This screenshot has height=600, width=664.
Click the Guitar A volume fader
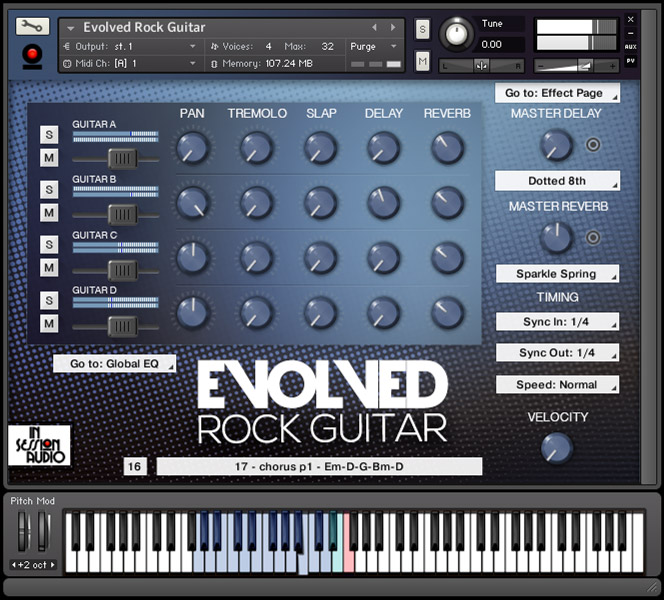tap(122, 159)
